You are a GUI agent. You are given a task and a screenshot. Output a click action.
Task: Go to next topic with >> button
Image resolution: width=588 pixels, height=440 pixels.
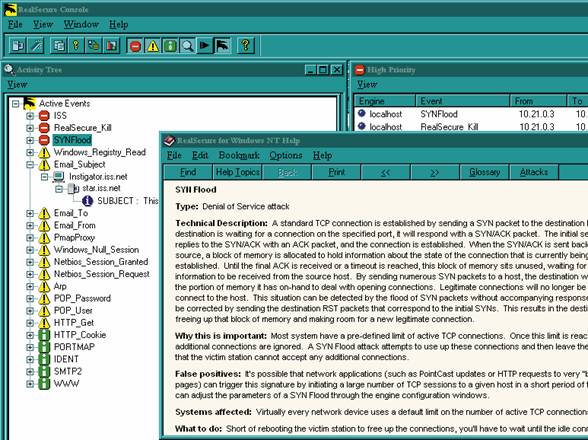tap(435, 172)
